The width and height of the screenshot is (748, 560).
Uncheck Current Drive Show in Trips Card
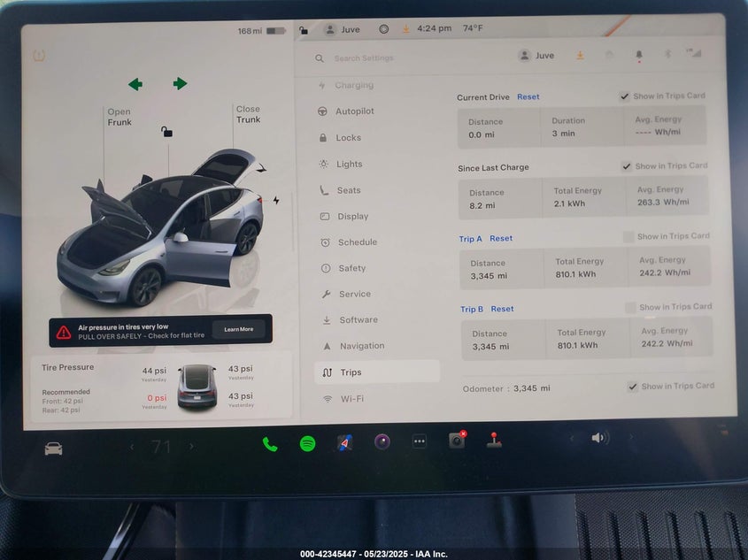point(626,96)
